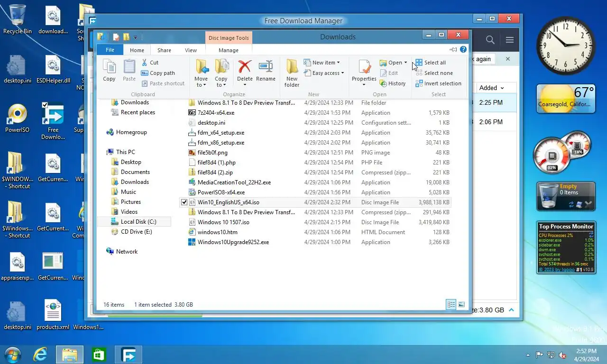Open the Customize Quick Access Toolbar dropdown
The height and width of the screenshot is (364, 607).
(x=136, y=37)
